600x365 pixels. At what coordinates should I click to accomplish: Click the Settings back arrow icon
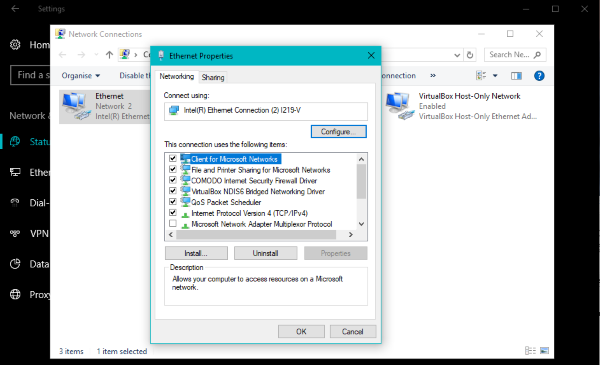click(x=15, y=8)
